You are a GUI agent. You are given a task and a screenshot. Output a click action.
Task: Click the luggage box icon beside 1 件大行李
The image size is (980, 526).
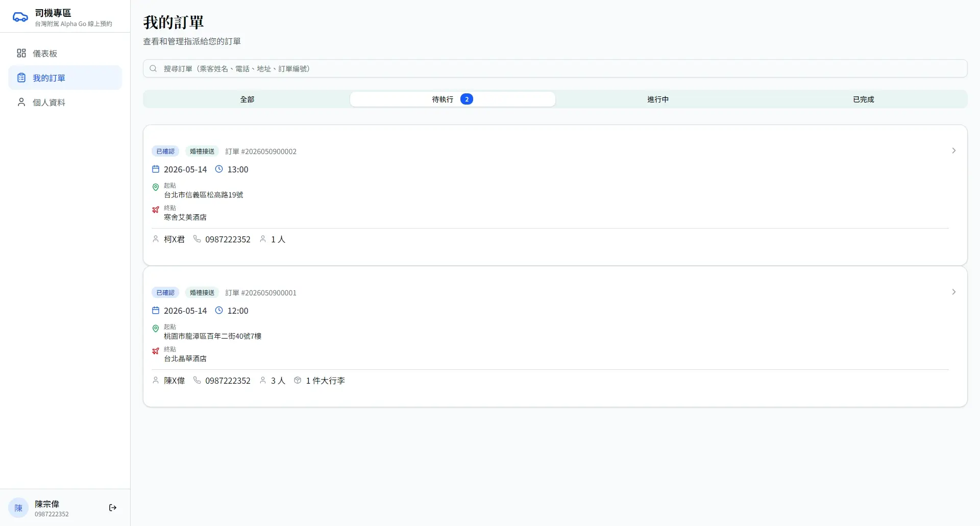click(298, 380)
